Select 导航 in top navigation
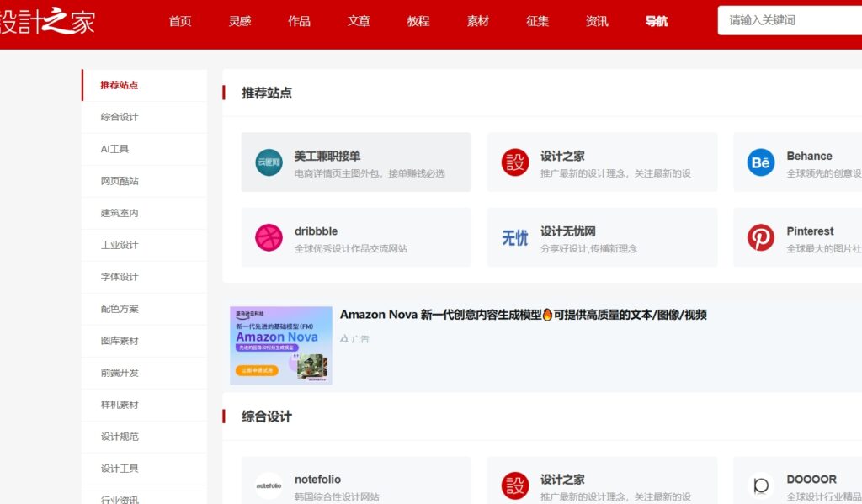This screenshot has height=504, width=862. coord(657,21)
